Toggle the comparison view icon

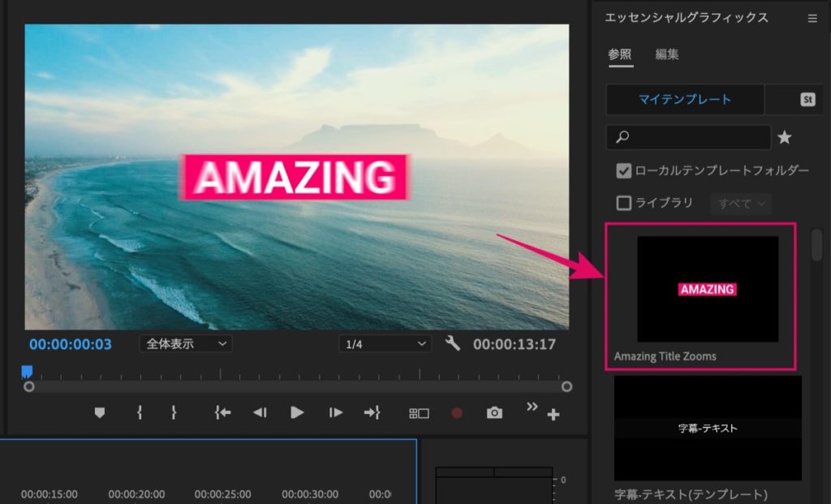419,413
